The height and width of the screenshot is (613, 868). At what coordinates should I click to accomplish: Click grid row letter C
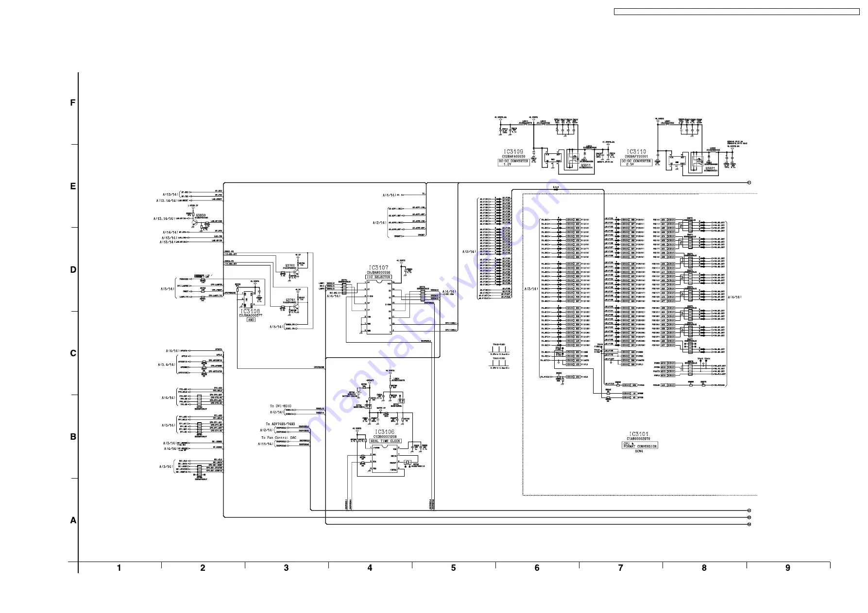[x=73, y=353]
